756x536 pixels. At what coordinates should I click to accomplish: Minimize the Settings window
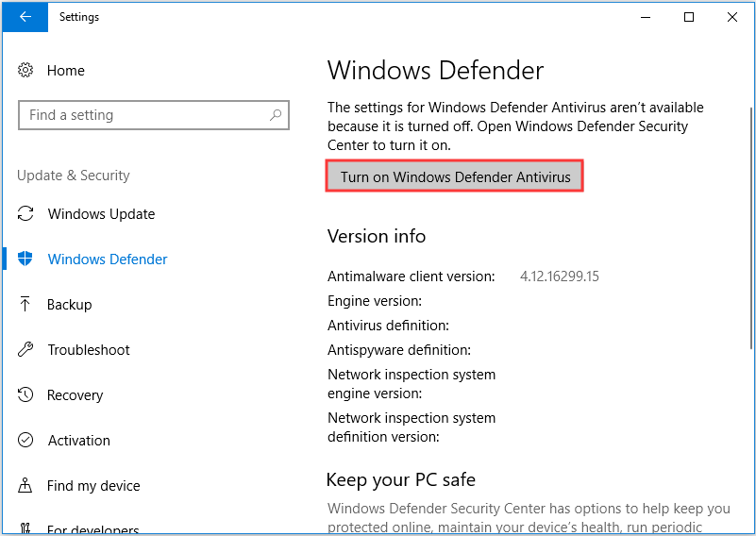click(x=646, y=17)
